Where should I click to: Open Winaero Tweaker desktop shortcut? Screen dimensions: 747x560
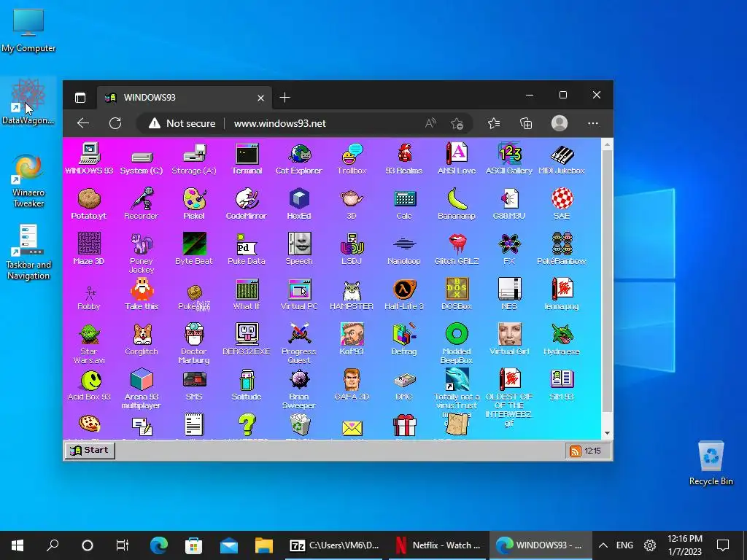click(x=28, y=181)
